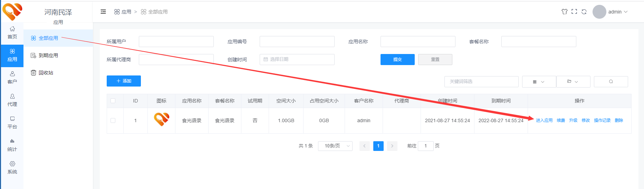Select 应用 in the left sidebar
This screenshot has width=644, height=189.
tap(12, 55)
